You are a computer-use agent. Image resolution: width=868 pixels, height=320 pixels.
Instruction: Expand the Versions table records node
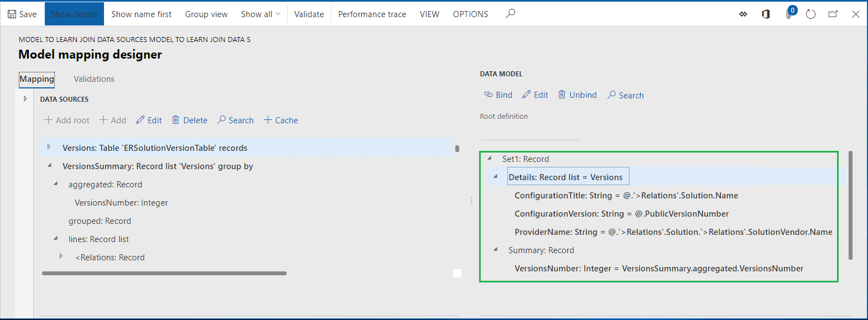(49, 147)
